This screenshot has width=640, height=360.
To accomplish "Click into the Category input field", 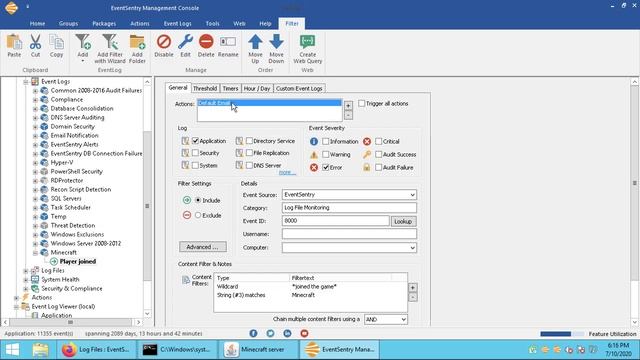I will pyautogui.click(x=349, y=208).
